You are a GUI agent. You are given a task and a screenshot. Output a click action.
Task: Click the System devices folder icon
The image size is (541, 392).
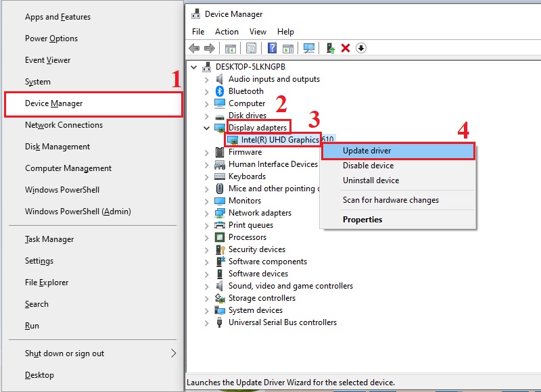point(219,310)
